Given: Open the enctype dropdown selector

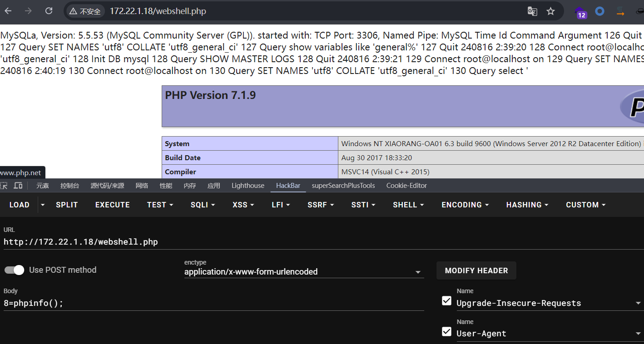Looking at the screenshot, I should point(304,272).
